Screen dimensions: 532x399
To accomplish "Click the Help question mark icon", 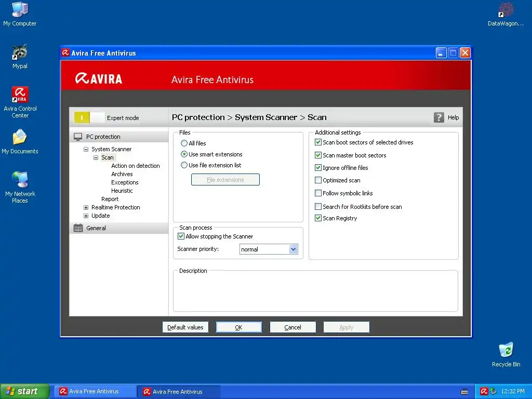I will point(438,117).
